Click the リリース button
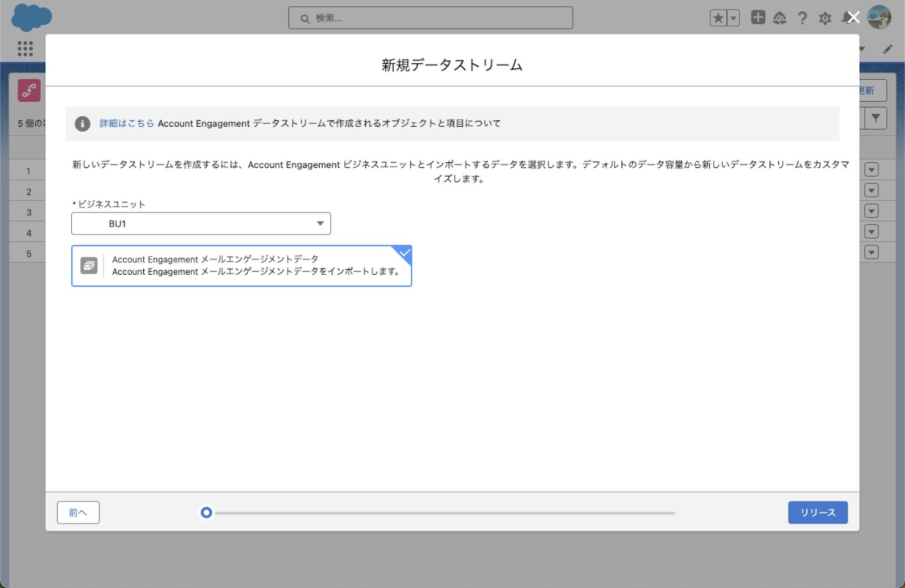 point(818,512)
